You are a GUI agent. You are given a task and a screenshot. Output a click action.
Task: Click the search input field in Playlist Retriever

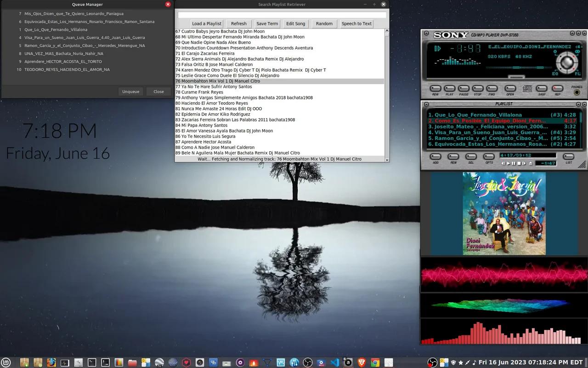(282, 15)
